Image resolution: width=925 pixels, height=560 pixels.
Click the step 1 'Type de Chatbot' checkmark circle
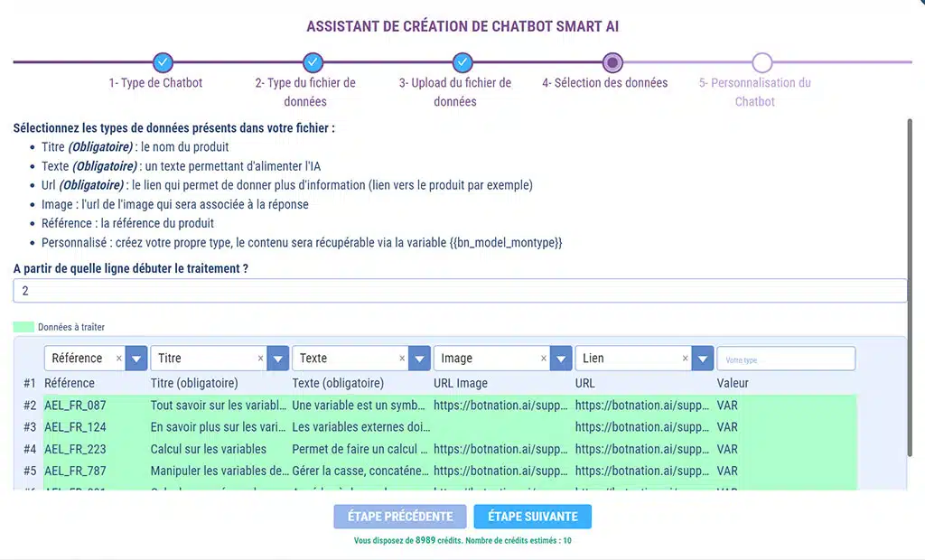coord(163,62)
